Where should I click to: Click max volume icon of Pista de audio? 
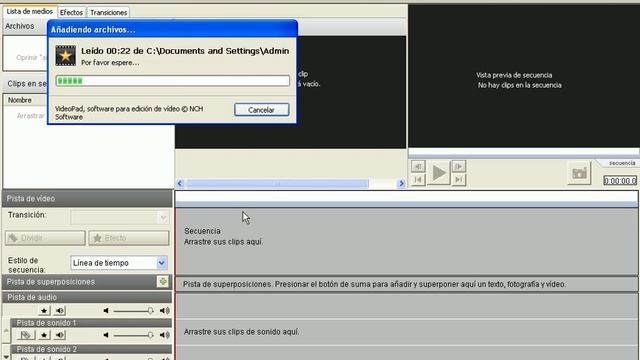164,311
